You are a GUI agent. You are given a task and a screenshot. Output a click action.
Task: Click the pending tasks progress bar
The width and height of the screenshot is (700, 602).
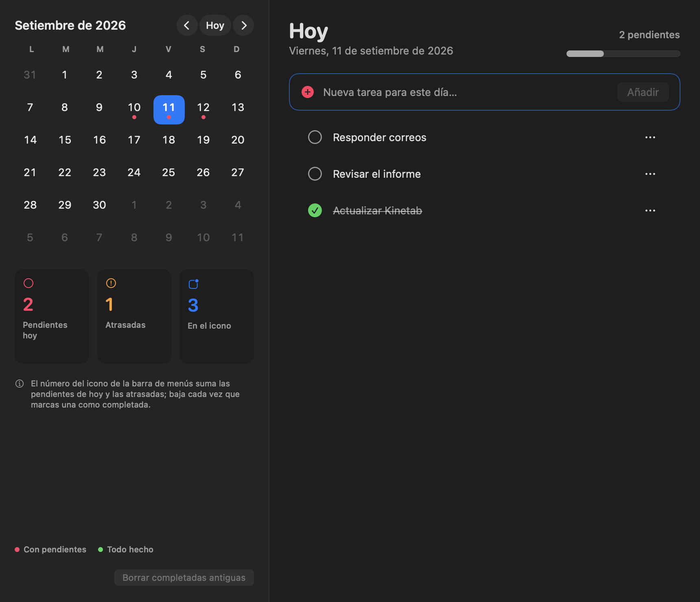pyautogui.click(x=623, y=54)
